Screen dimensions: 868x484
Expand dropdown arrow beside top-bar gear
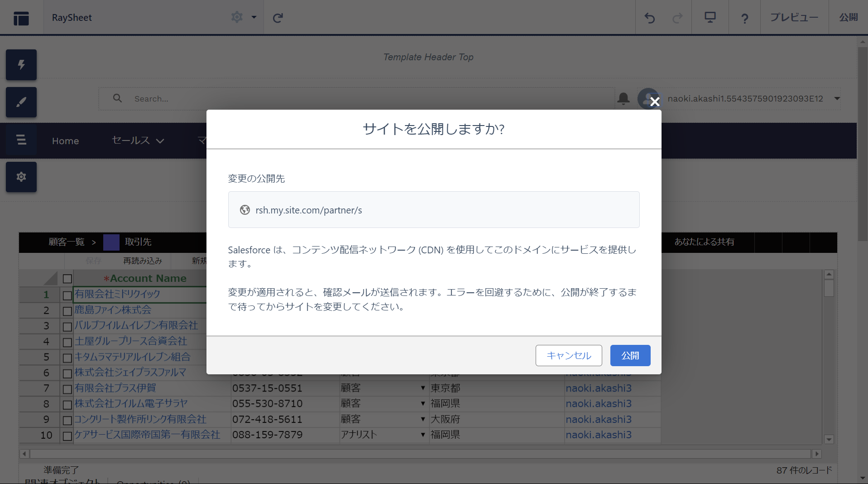click(254, 17)
